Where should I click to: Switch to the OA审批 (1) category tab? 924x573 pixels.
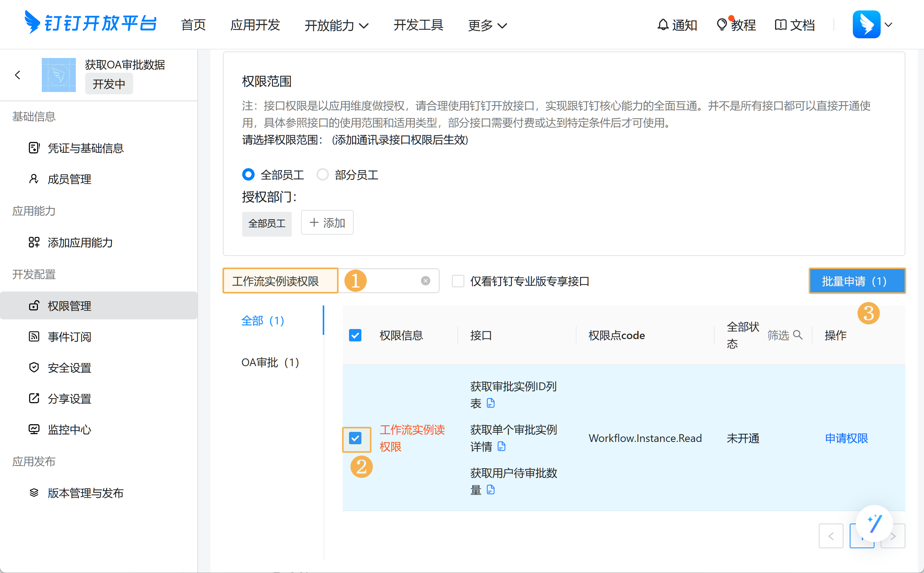click(x=270, y=362)
